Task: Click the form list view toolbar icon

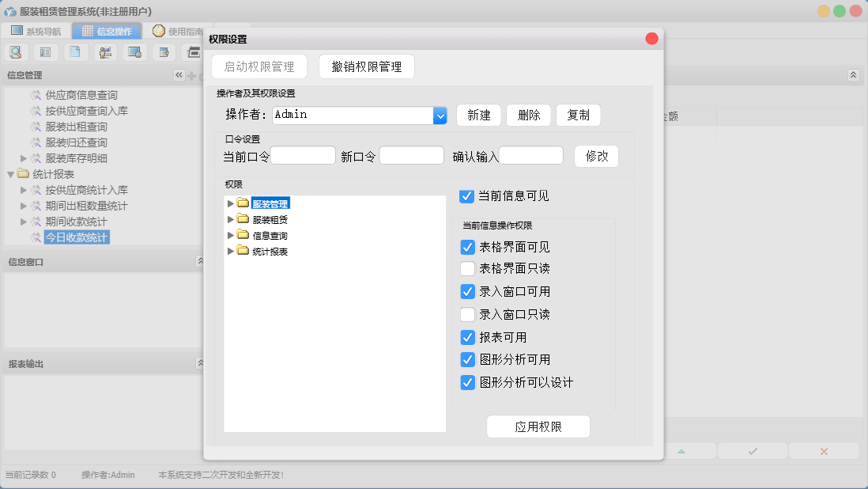Action: point(46,52)
